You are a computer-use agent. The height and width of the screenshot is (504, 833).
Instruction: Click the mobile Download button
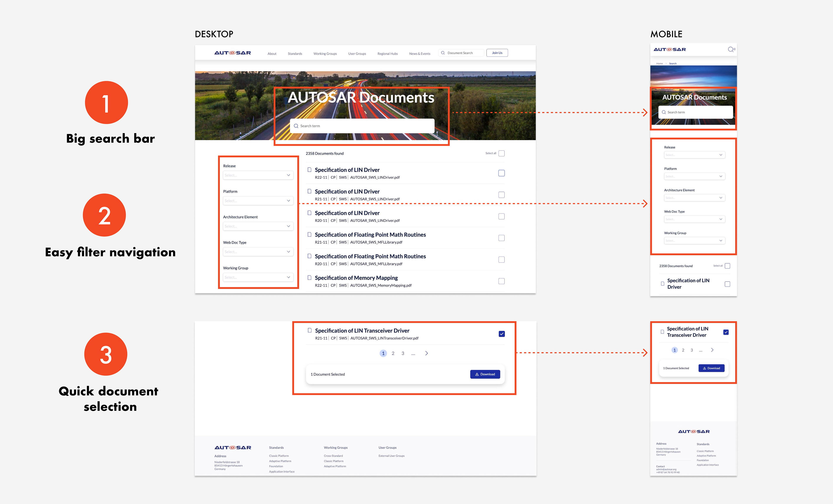pyautogui.click(x=711, y=368)
